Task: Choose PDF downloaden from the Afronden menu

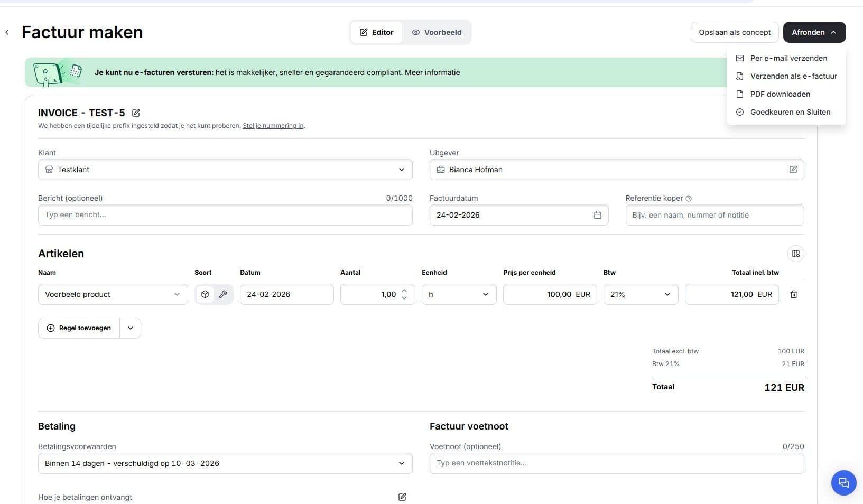Action: pos(780,94)
